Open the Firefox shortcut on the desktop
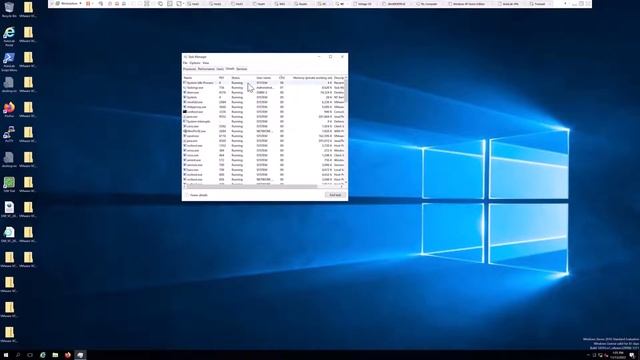The height and width of the screenshot is (360, 640). [9, 109]
